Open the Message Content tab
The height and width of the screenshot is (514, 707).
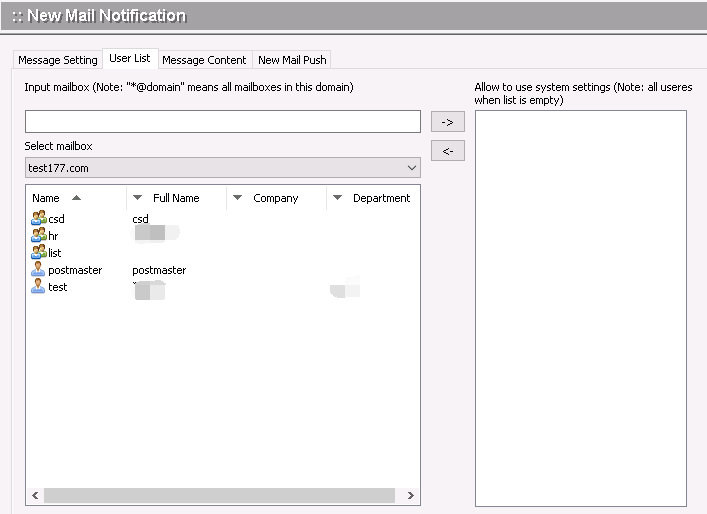(204, 60)
